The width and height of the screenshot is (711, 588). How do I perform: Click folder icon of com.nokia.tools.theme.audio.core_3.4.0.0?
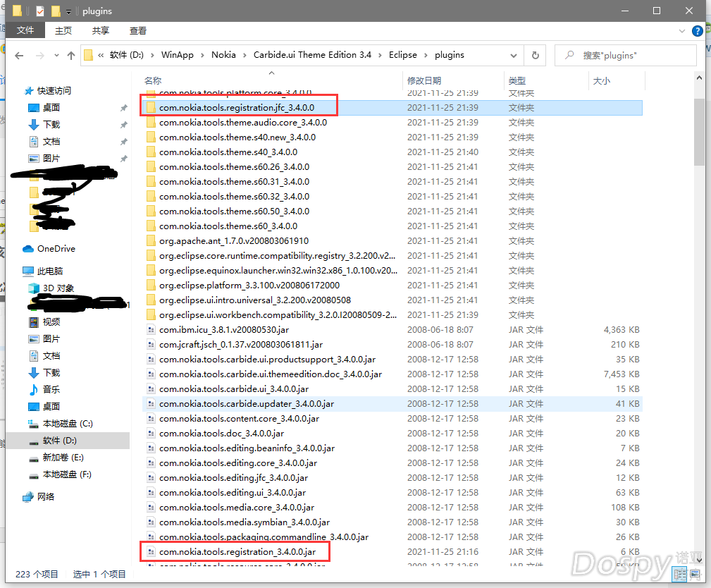click(x=151, y=123)
